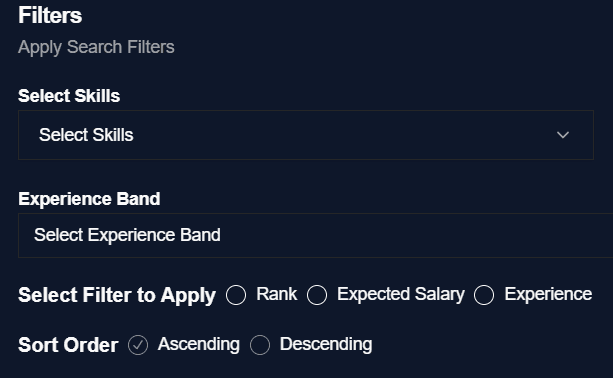
Task: Pick the Experience radio button circle
Action: point(484,295)
